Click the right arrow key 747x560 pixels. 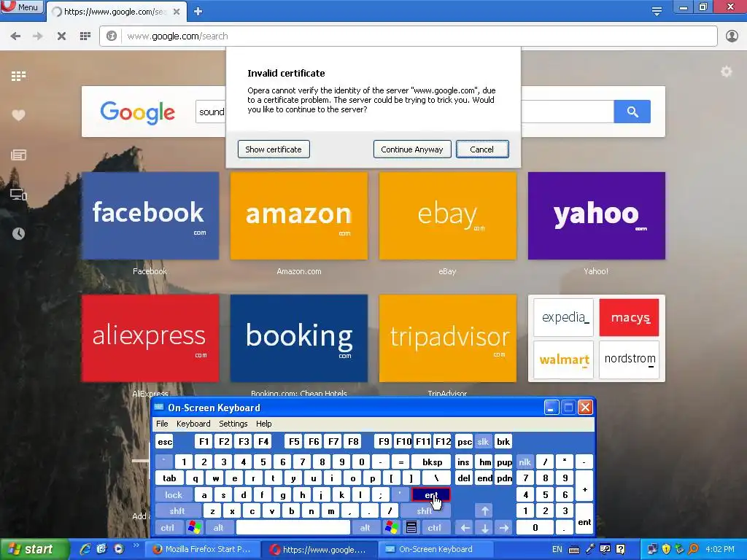pos(503,528)
